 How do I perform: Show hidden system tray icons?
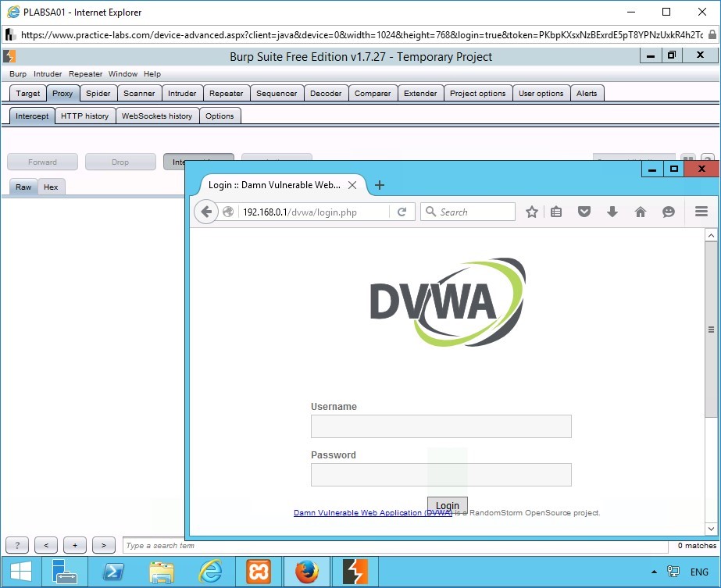654,572
